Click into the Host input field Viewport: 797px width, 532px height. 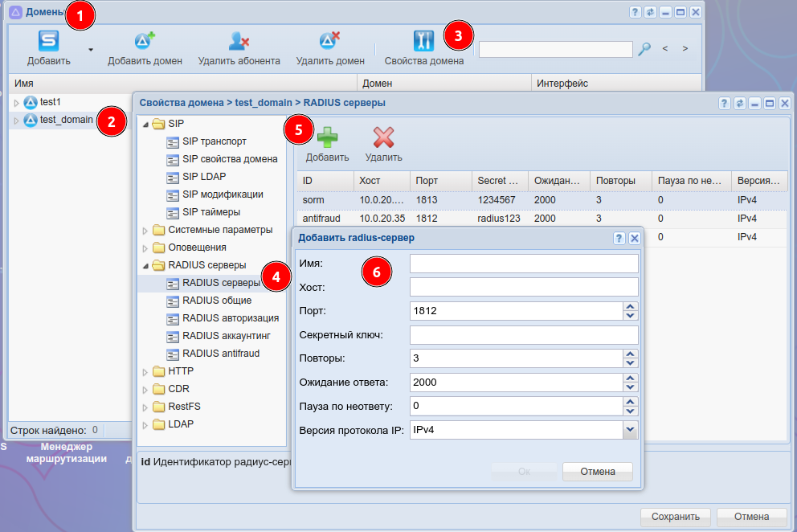[x=523, y=287]
